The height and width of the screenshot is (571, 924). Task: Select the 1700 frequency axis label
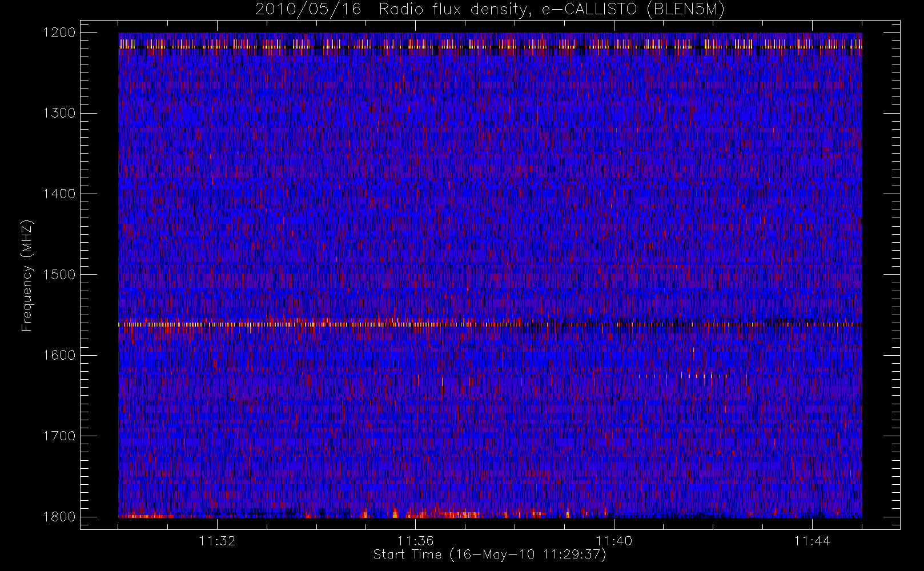click(59, 436)
